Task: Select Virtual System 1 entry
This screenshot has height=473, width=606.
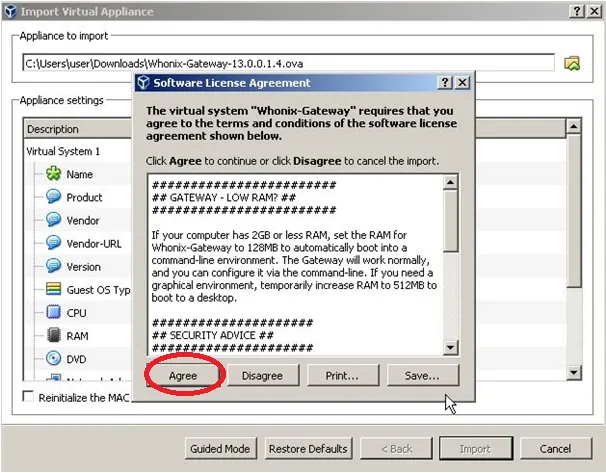Action: tap(63, 151)
